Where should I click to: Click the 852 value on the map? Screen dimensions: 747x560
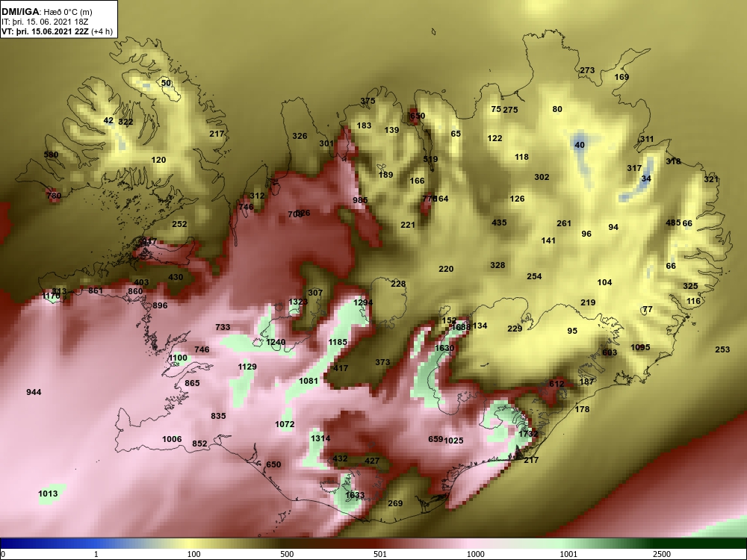coord(199,444)
